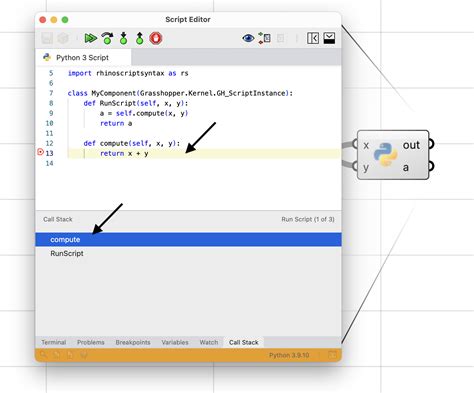Click Python icon on Grasshopper component
The height and width of the screenshot is (393, 474).
(386, 155)
